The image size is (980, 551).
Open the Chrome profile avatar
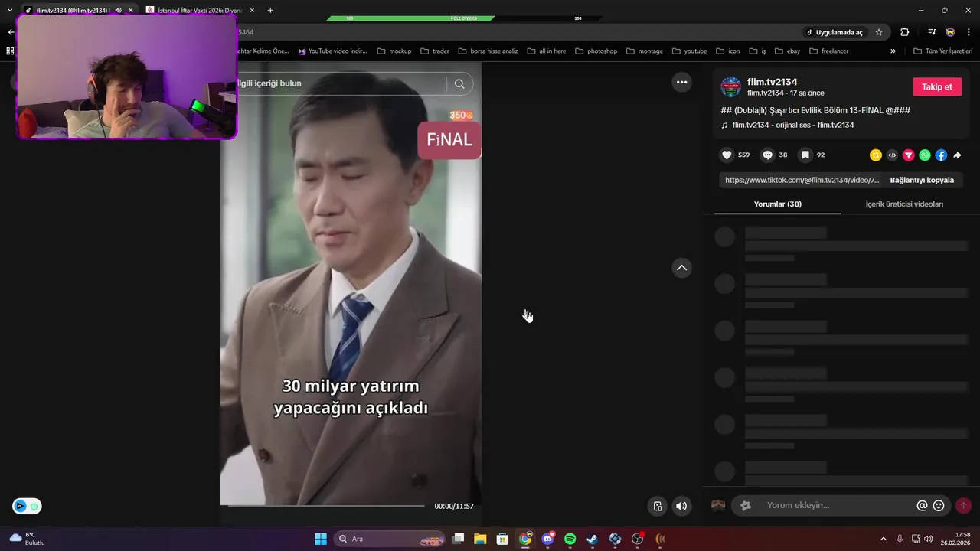tap(950, 32)
